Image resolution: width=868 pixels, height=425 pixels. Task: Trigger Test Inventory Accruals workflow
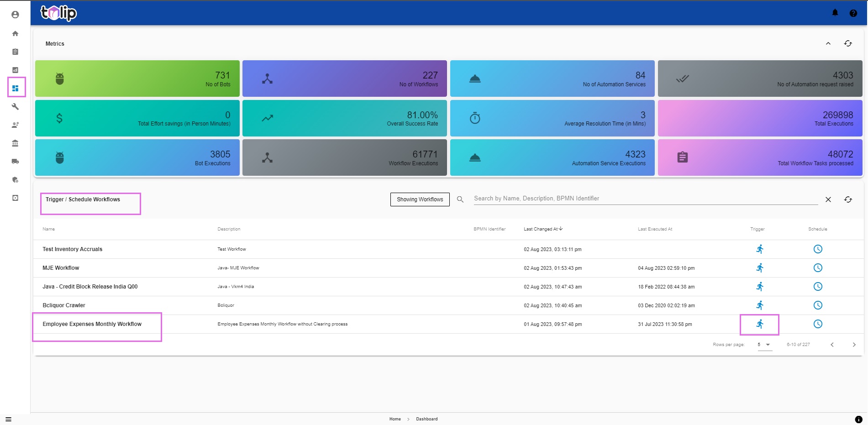(760, 249)
